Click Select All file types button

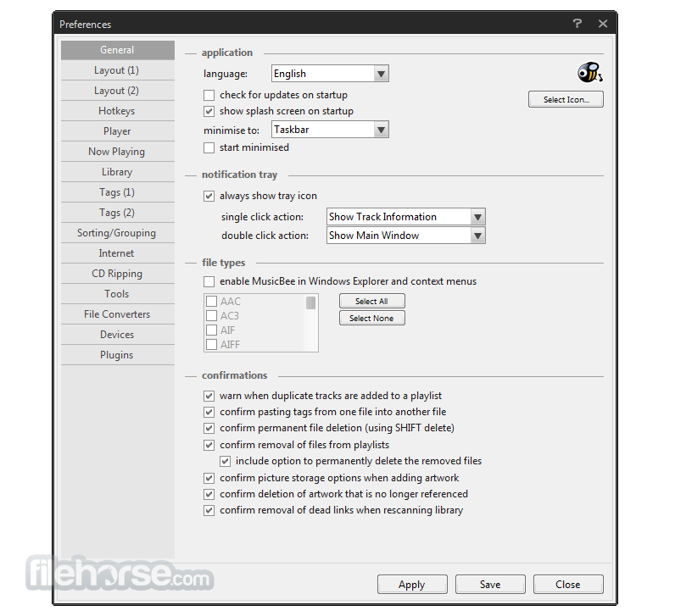tap(371, 301)
